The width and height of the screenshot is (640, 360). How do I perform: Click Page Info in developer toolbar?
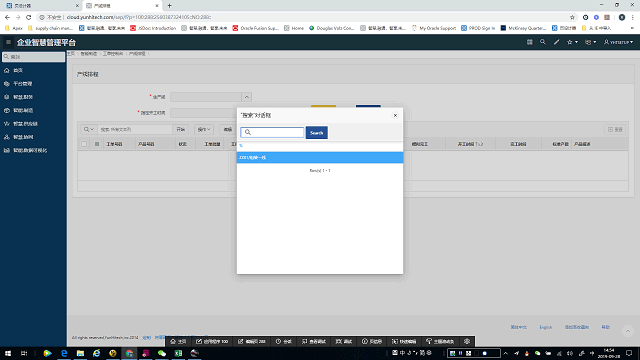click(372, 341)
